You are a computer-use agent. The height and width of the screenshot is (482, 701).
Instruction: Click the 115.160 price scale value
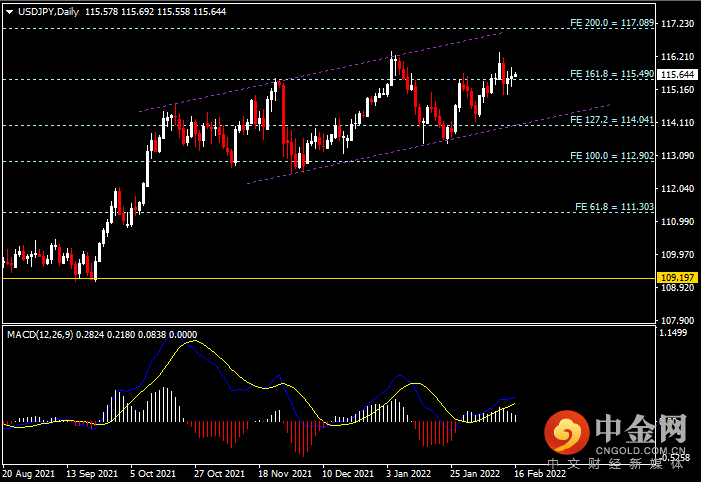(677, 90)
